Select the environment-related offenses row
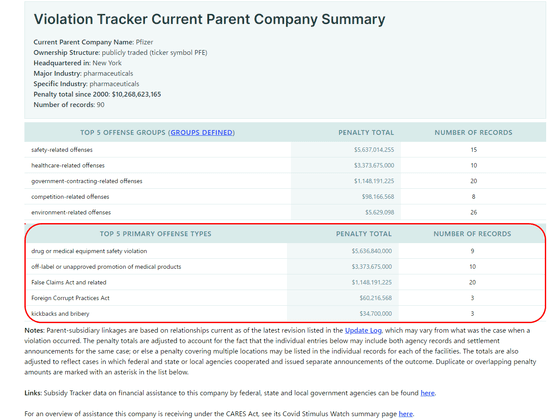This screenshot has height=420, width=560. click(x=285, y=212)
